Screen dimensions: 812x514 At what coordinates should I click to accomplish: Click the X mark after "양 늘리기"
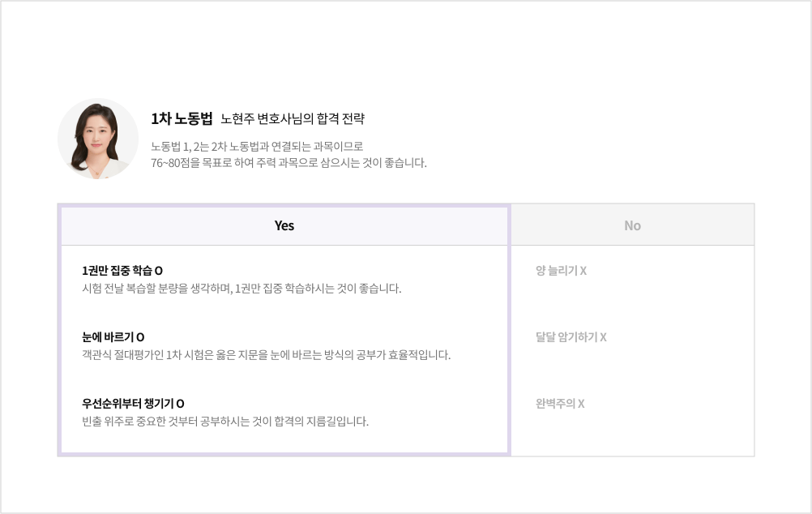pyautogui.click(x=583, y=271)
